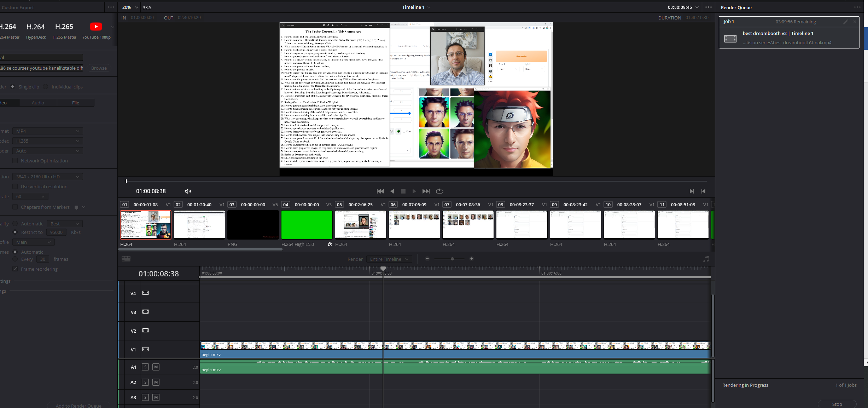Select the green thumbnail of clip 04

coord(306,224)
